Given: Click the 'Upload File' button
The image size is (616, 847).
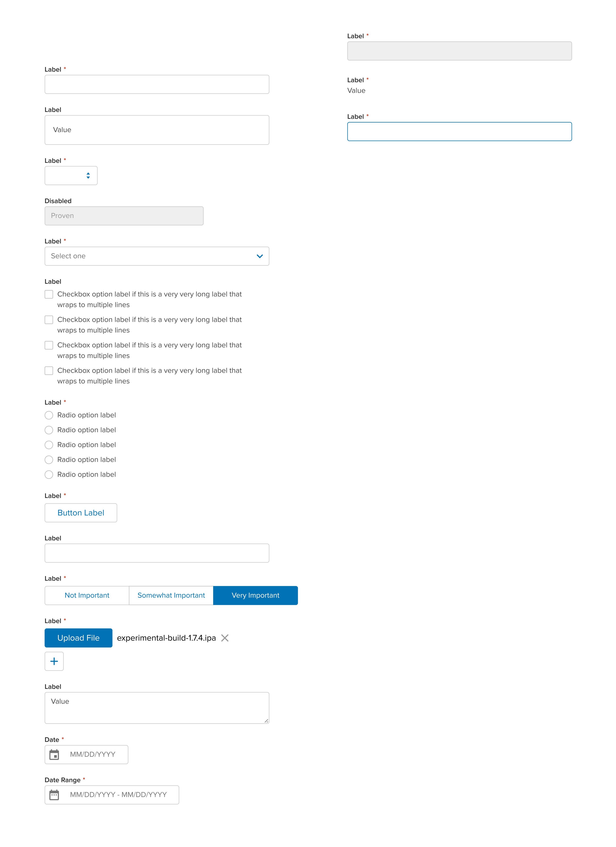Looking at the screenshot, I should point(78,638).
